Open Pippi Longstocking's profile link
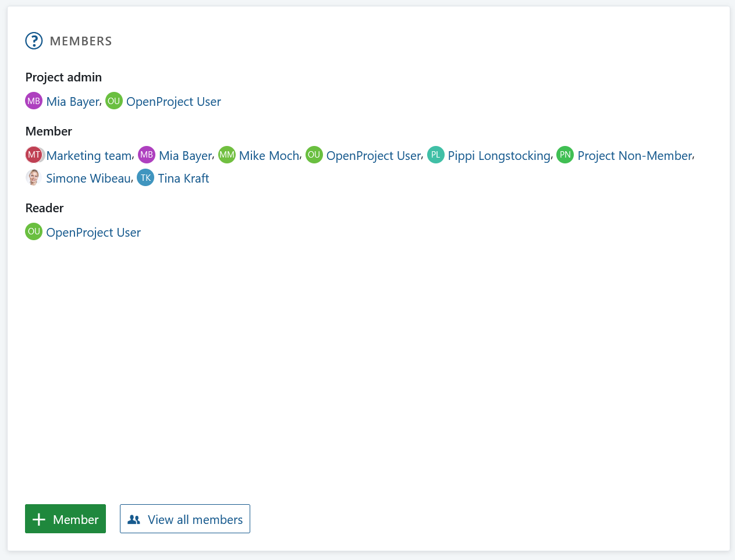This screenshot has height=560, width=735. pyautogui.click(x=499, y=156)
